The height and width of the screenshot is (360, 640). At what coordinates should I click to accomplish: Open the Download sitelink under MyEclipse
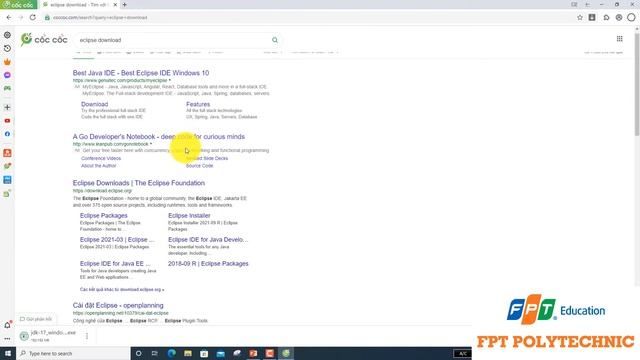point(94,104)
